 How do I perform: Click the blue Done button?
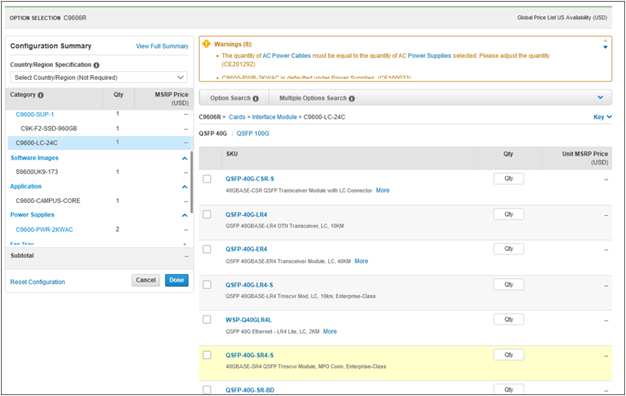[x=176, y=280]
